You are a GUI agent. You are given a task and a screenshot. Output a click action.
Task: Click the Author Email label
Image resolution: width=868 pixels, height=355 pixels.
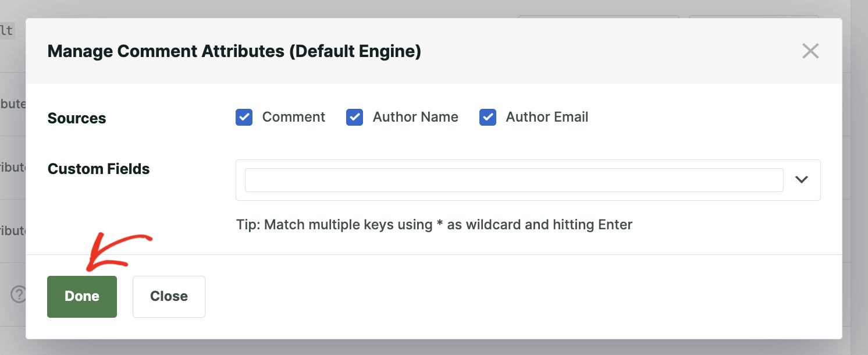[x=547, y=117]
